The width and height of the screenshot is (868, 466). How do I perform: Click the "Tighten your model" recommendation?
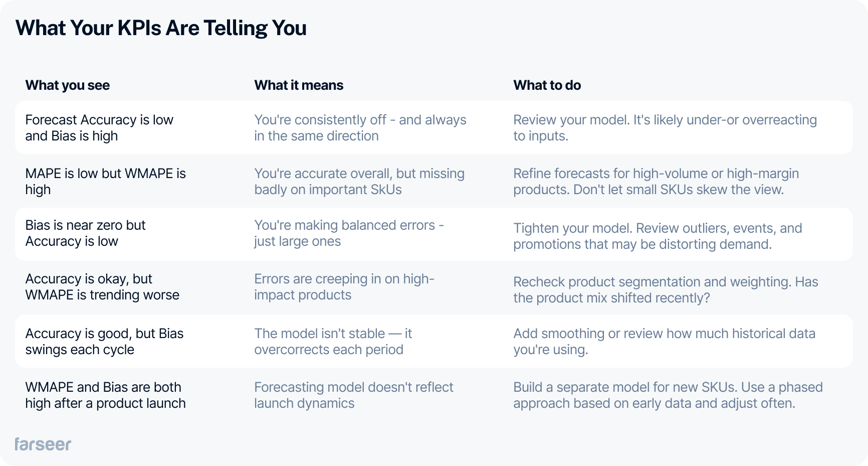point(657,236)
